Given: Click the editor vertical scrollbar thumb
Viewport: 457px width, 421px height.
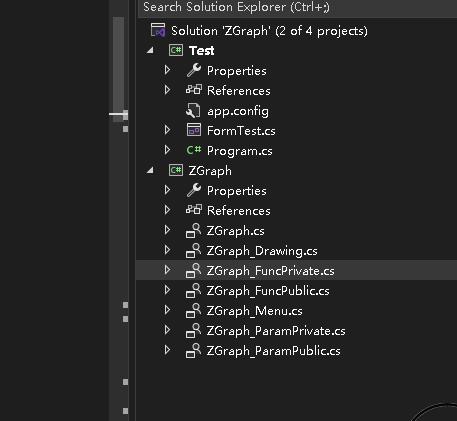Looking at the screenshot, I should (x=118, y=69).
